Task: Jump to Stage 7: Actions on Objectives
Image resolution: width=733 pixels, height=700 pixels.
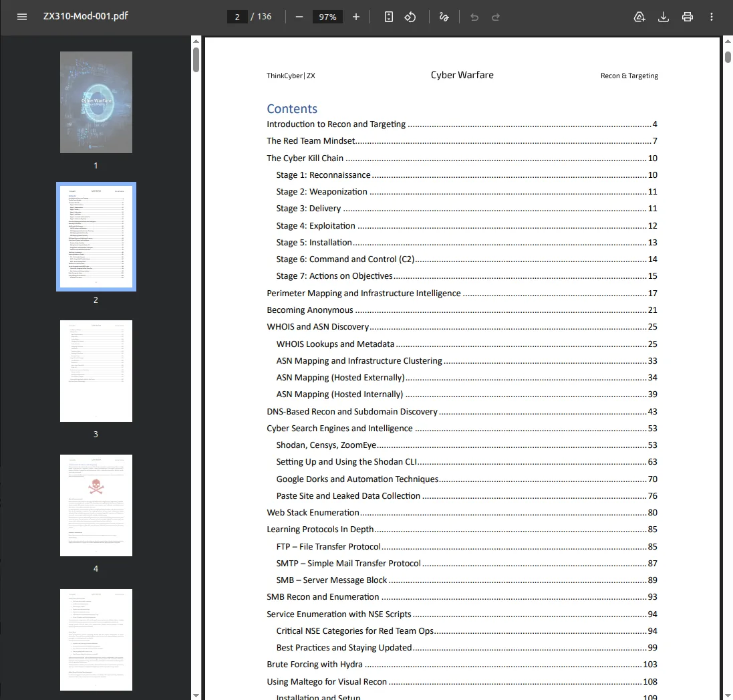Action: pos(466,276)
